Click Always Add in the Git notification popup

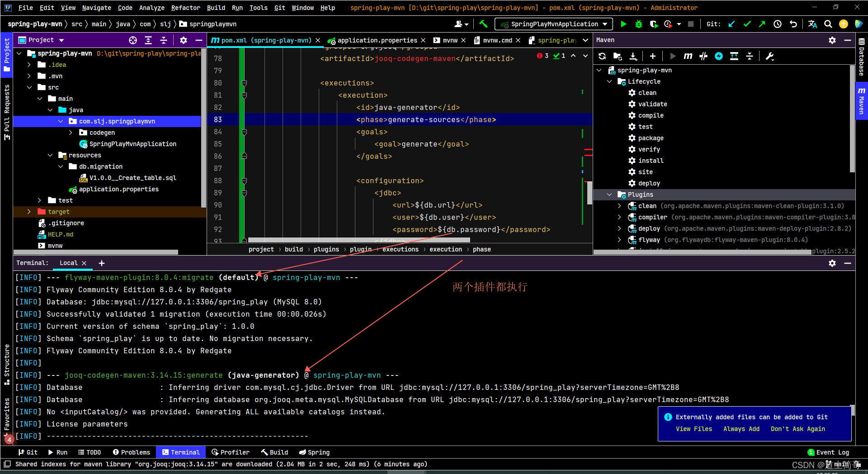[x=741, y=429]
